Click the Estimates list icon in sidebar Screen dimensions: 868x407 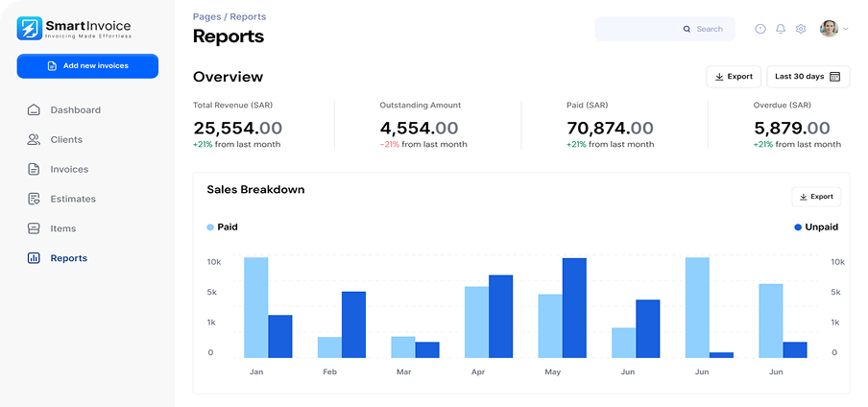point(34,200)
